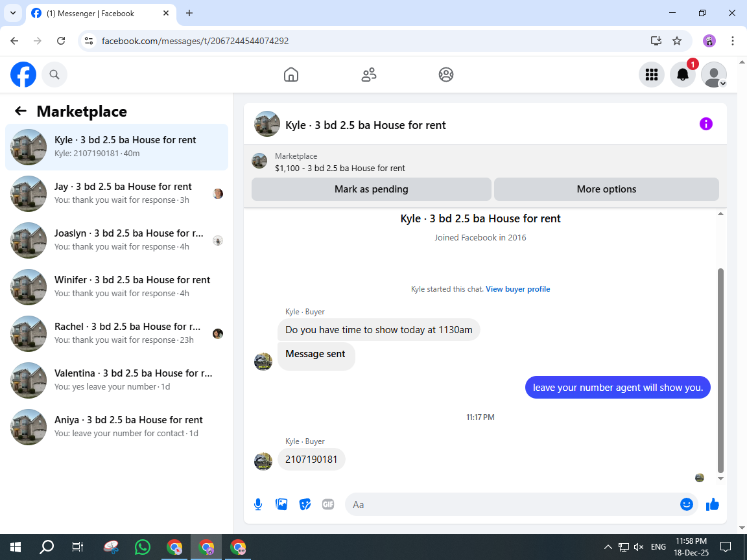Click the browser reload button

tap(61, 41)
